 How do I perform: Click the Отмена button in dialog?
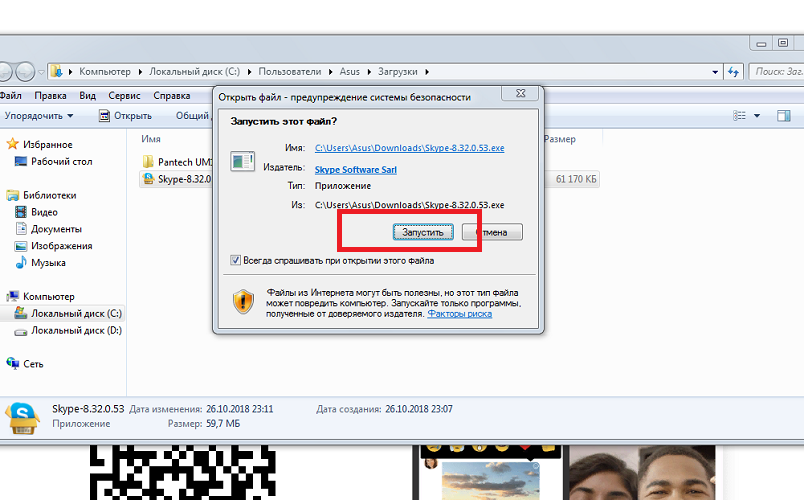(497, 232)
